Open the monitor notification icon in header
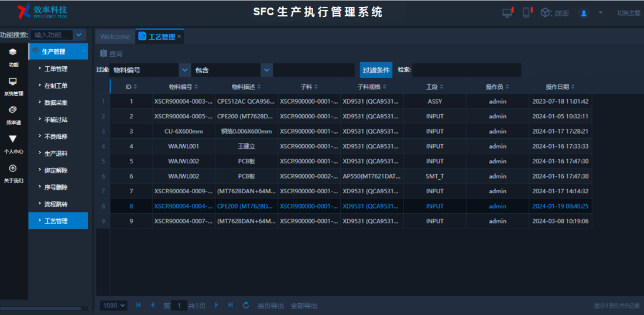The height and width of the screenshot is (315, 644). point(508,13)
